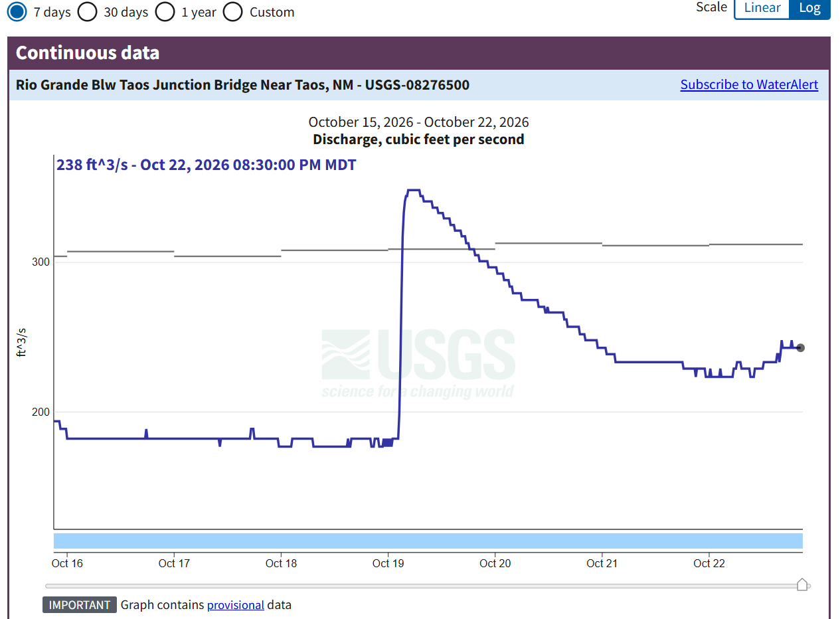Open the provisional data link
This screenshot has height=619, width=840.
point(236,605)
